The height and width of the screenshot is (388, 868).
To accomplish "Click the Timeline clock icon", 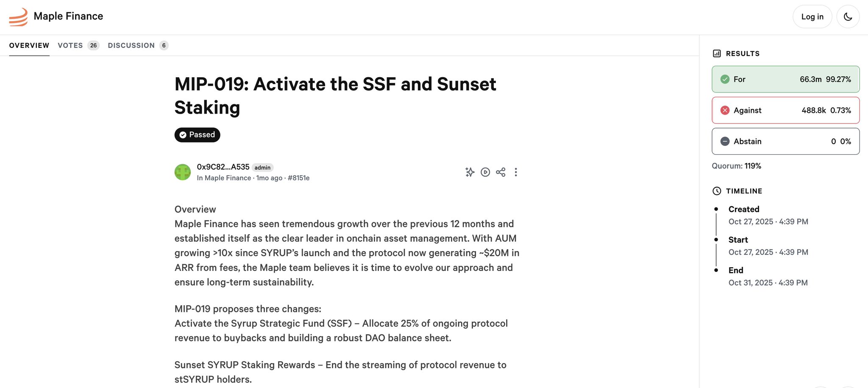I will (717, 191).
